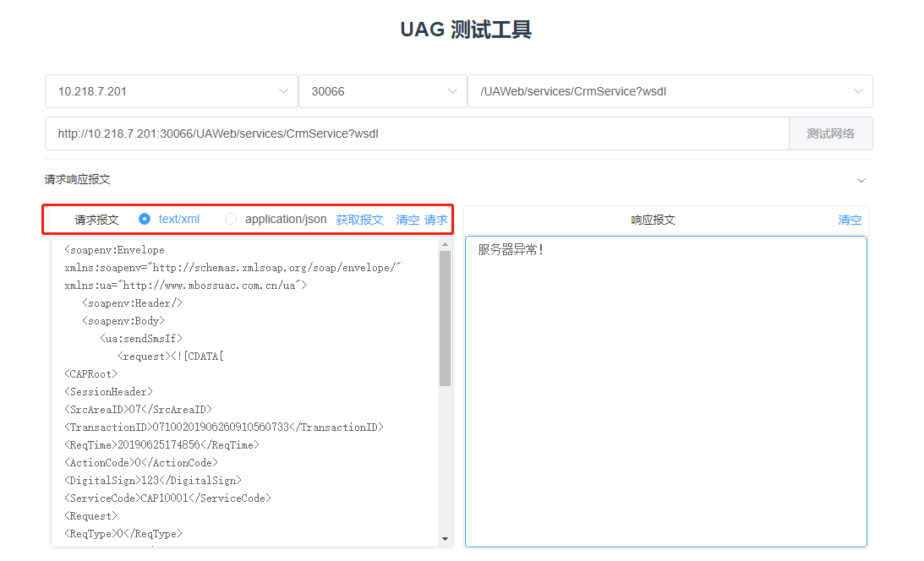924x561 pixels.
Task: Click the ReqType line
Action: (123, 533)
